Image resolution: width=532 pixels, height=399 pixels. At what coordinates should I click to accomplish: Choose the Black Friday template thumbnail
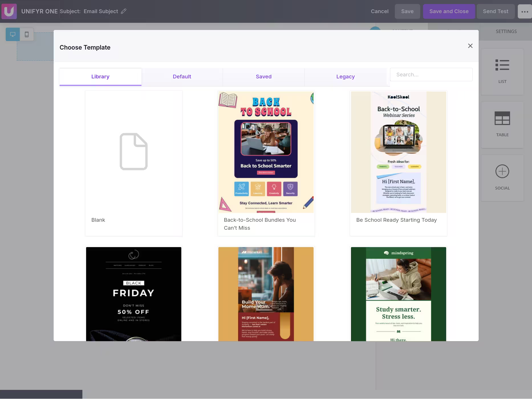tap(134, 294)
